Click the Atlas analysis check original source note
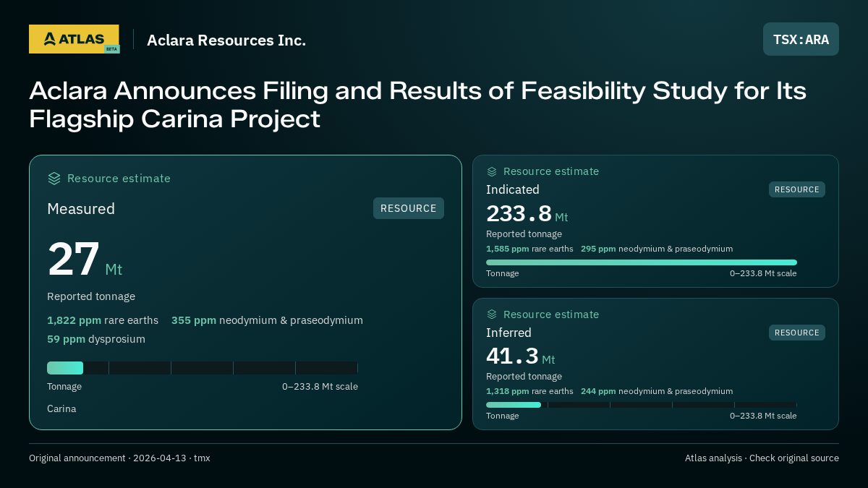Viewport: 868px width, 488px height. click(762, 458)
